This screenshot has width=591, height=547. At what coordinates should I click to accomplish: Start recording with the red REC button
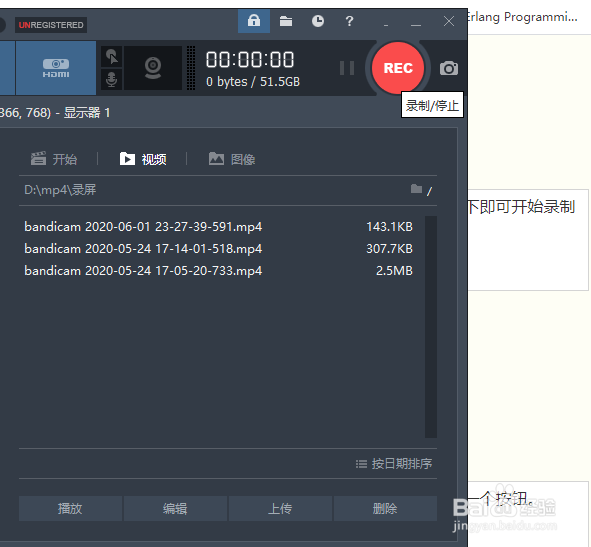click(x=398, y=68)
